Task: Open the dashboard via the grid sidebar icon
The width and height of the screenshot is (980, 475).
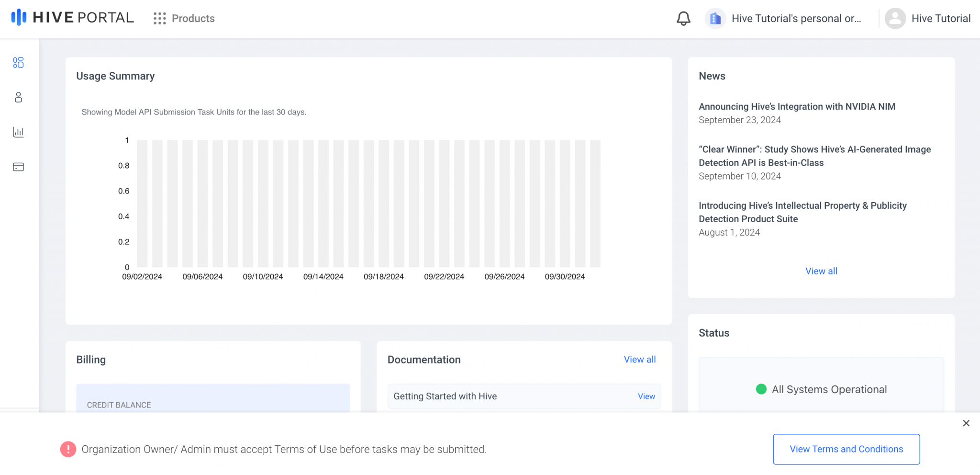Action: (x=18, y=63)
